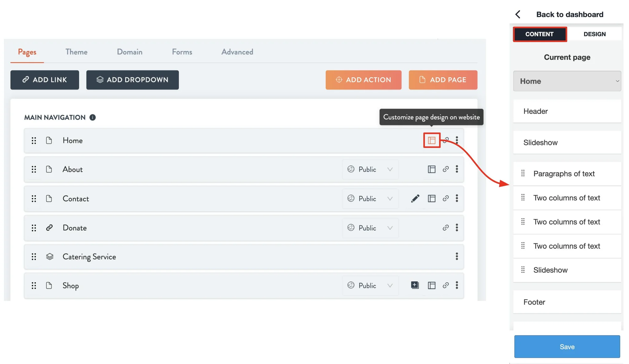
Task: Open the Advanced tab
Action: (x=237, y=52)
